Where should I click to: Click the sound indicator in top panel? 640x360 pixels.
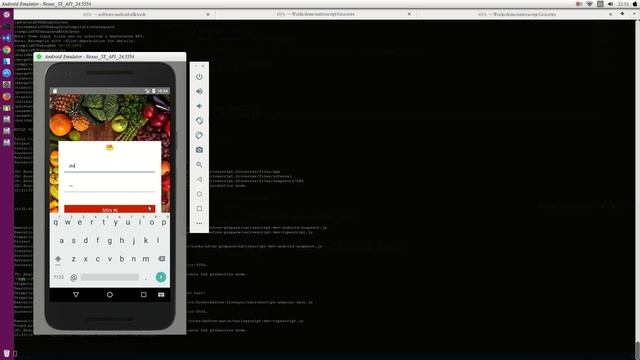tap(611, 4)
